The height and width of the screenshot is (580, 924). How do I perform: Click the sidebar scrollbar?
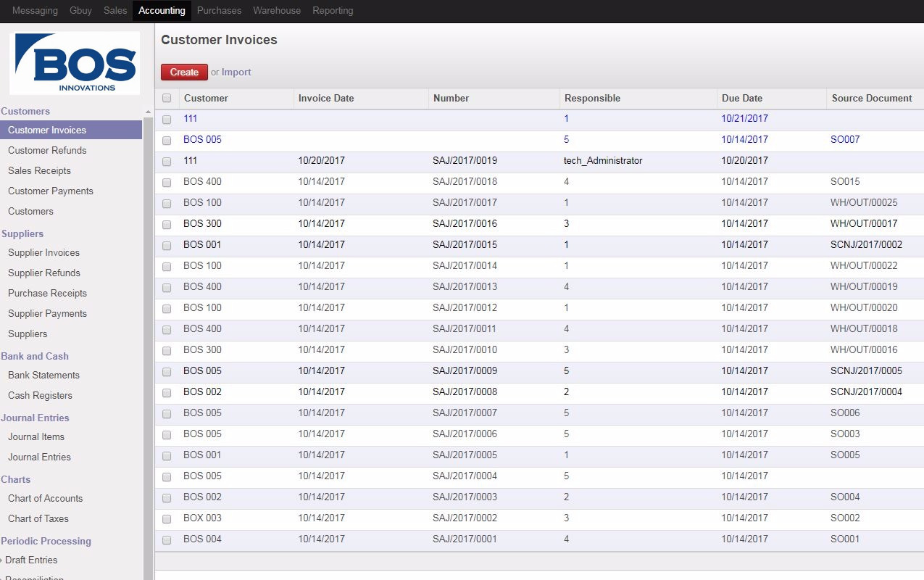click(149, 348)
